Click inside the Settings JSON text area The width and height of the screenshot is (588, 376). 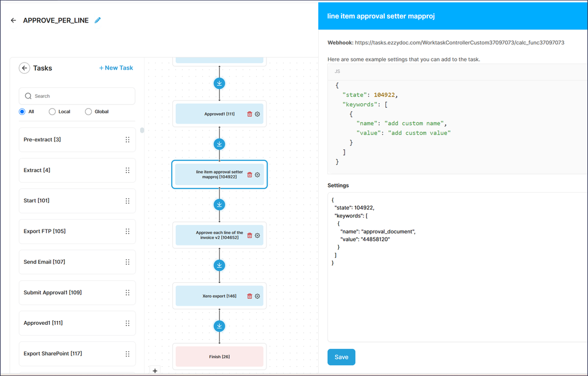point(458,267)
